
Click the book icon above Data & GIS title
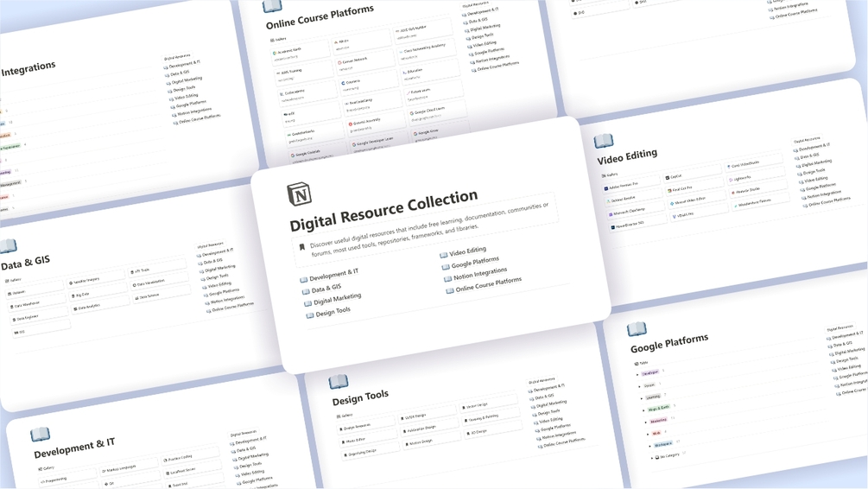point(8,245)
